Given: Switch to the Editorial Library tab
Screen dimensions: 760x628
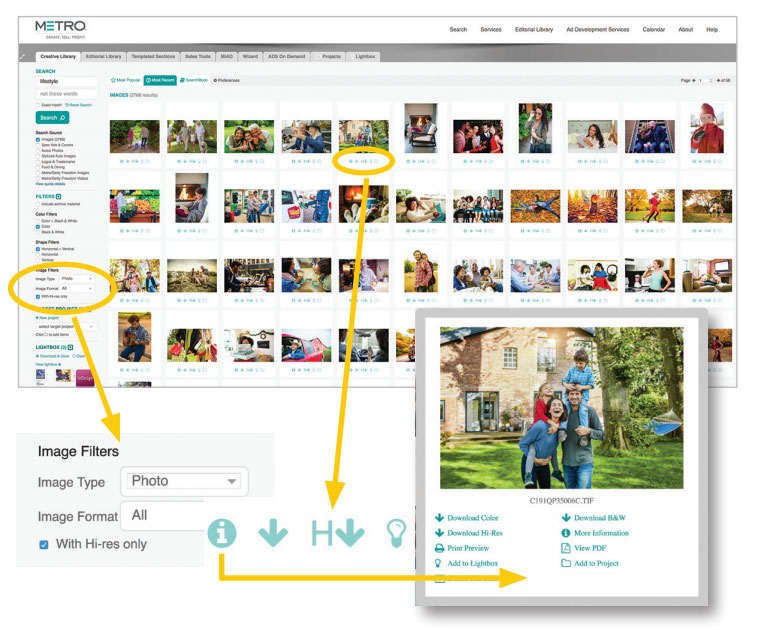Looking at the screenshot, I should pyautogui.click(x=104, y=57).
